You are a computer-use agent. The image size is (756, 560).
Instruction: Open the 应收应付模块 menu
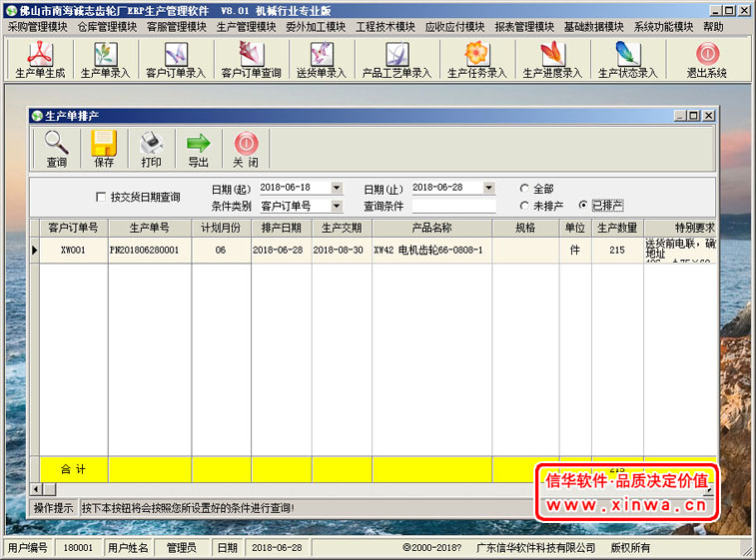point(454,27)
